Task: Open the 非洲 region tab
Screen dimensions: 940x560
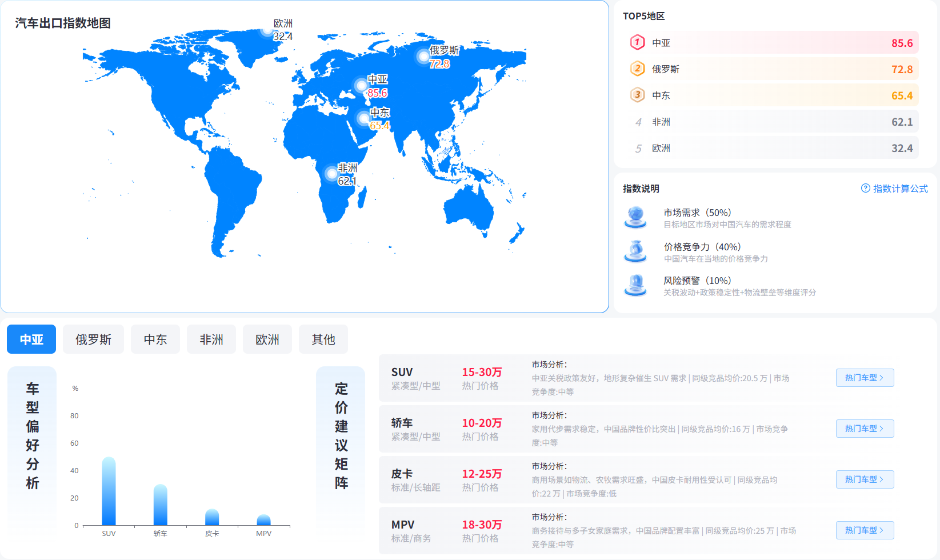Action: [211, 339]
